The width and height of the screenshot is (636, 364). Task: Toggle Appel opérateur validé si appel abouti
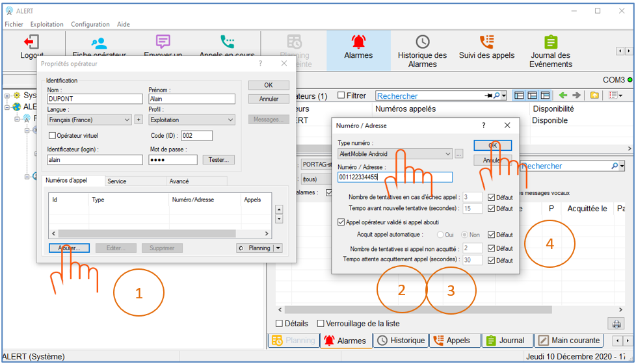(x=342, y=222)
